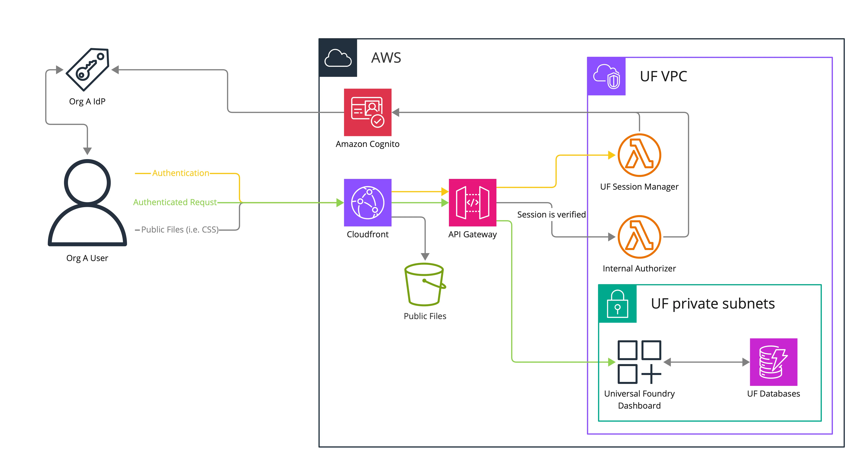Select the Org A User person icon
868x467 pixels.
point(87,203)
